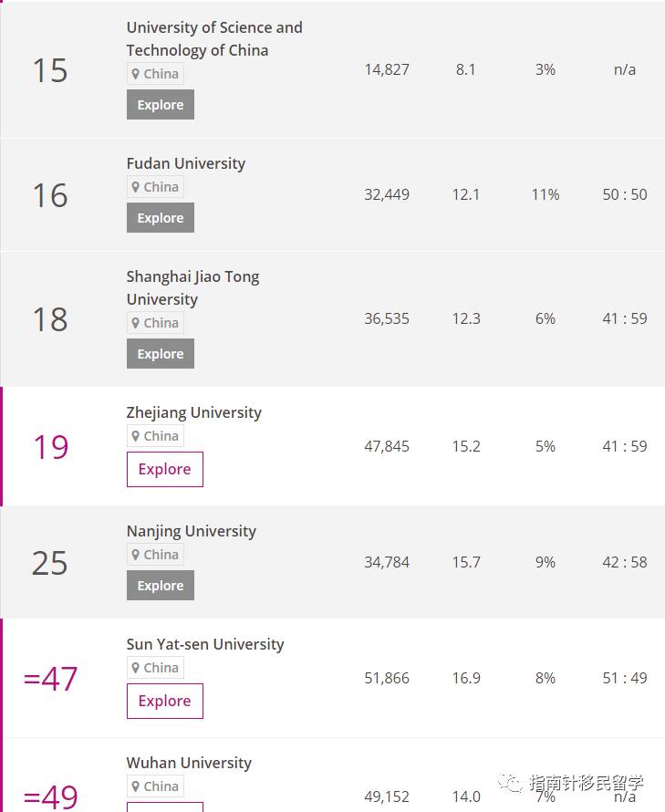
Task: Click Explore for Nanjing University
Action: pyautogui.click(x=160, y=585)
